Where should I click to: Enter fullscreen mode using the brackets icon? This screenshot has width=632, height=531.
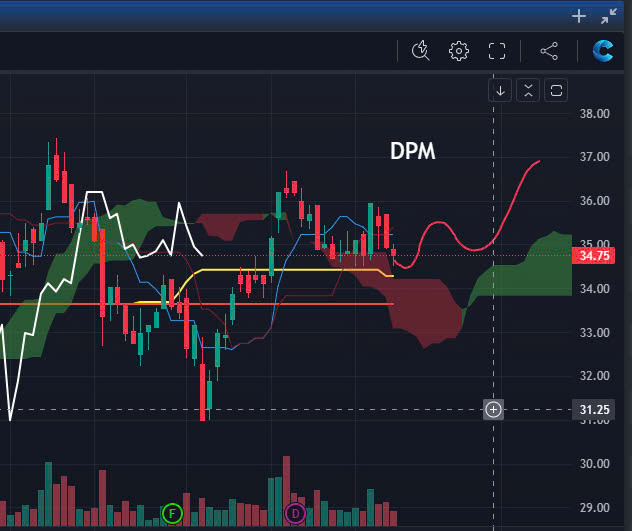497,51
